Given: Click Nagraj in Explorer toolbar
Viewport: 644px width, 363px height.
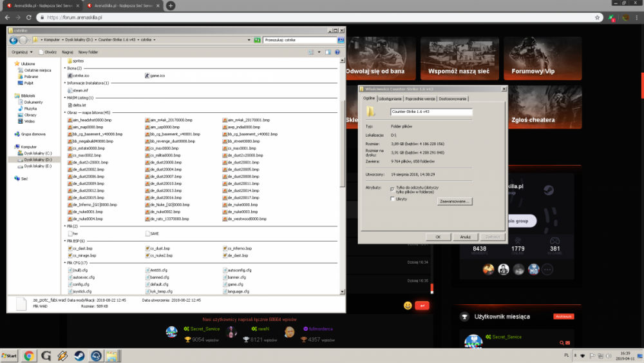Looking at the screenshot, I should (x=68, y=52).
